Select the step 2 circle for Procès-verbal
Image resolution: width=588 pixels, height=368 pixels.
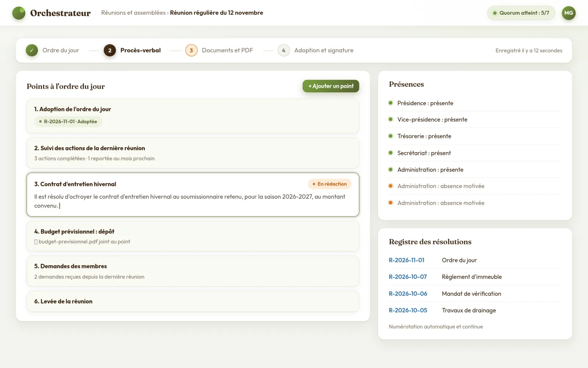click(x=110, y=50)
